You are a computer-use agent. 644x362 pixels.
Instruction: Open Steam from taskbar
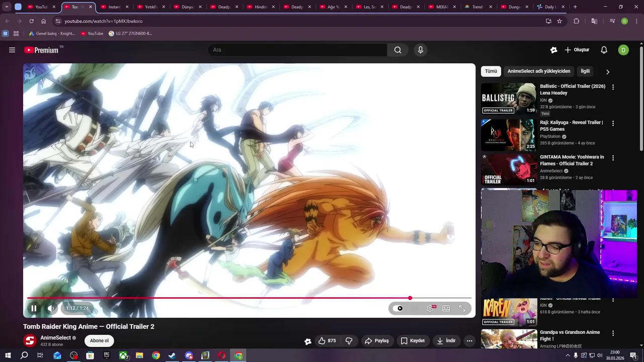coord(172,355)
